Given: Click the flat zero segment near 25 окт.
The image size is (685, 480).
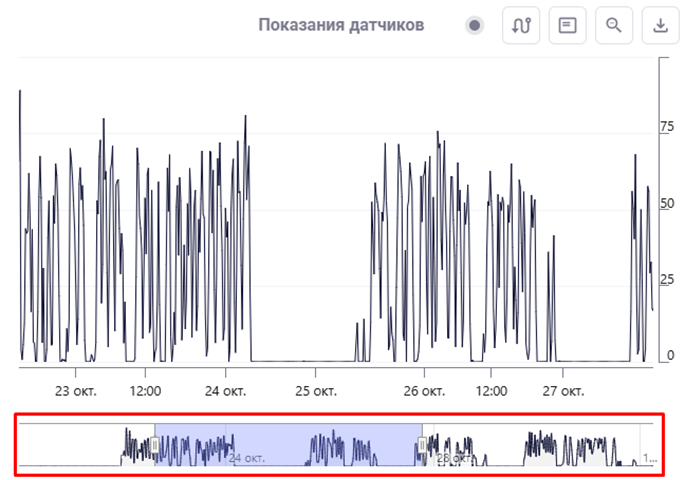Looking at the screenshot, I should (300, 361).
